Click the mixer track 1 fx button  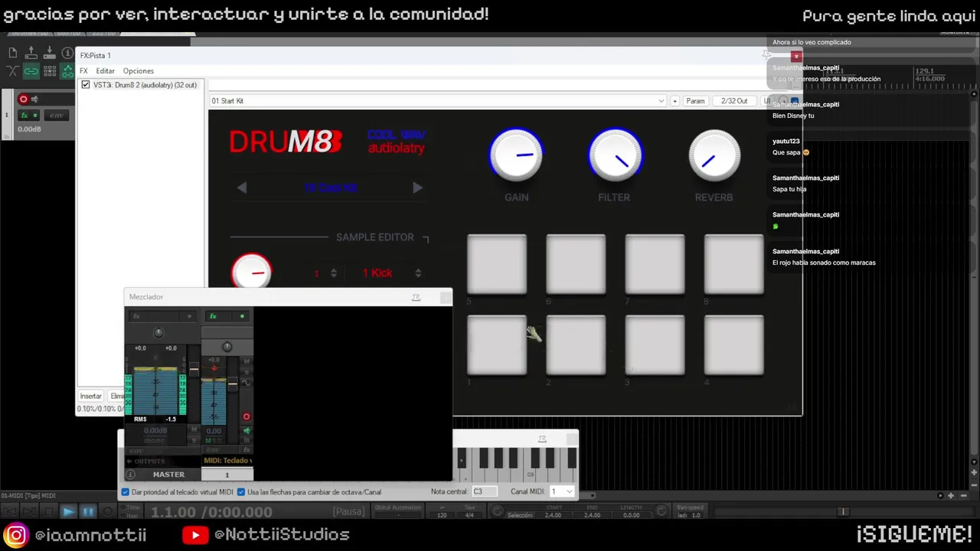click(x=214, y=316)
